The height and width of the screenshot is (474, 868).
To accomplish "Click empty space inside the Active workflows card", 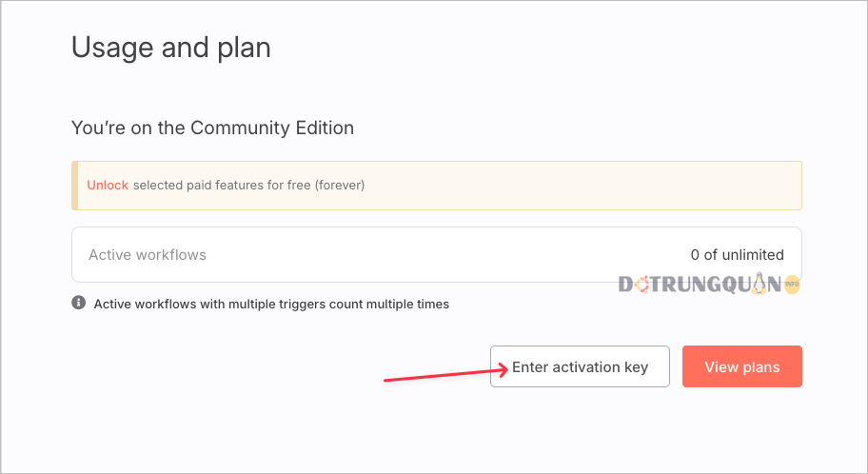I will pyautogui.click(x=443, y=255).
